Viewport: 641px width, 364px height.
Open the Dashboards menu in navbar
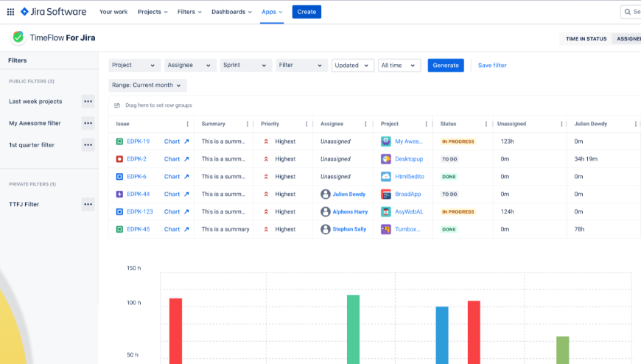coord(232,12)
